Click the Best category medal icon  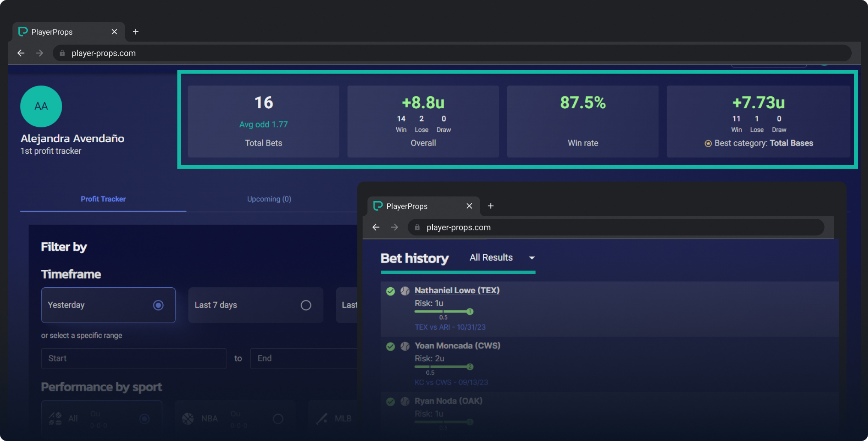708,143
